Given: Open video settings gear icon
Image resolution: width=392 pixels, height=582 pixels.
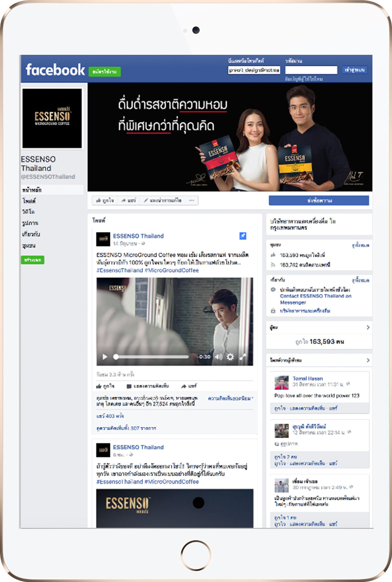Looking at the screenshot, I should coord(230,357).
